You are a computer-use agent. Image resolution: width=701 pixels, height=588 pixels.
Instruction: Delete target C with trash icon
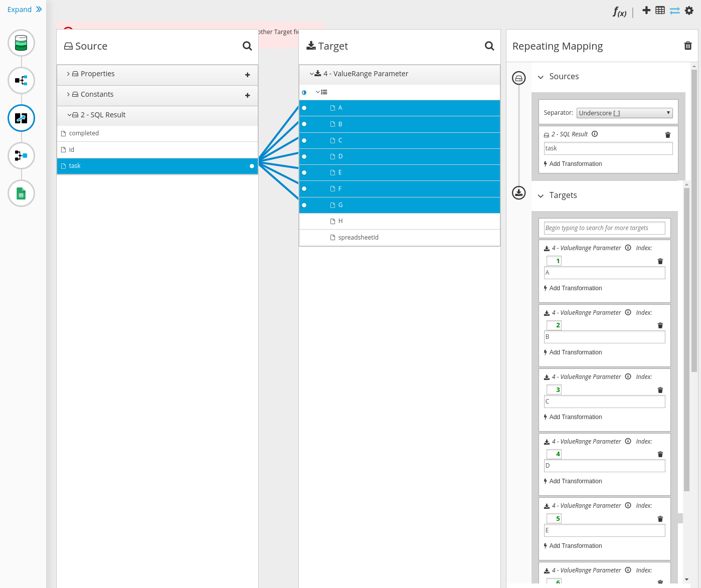660,390
